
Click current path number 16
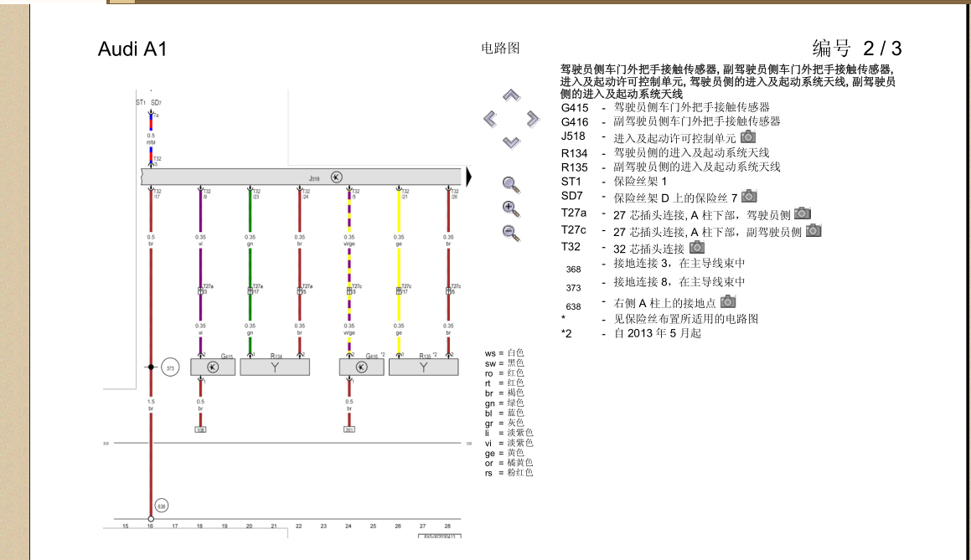pos(150,526)
